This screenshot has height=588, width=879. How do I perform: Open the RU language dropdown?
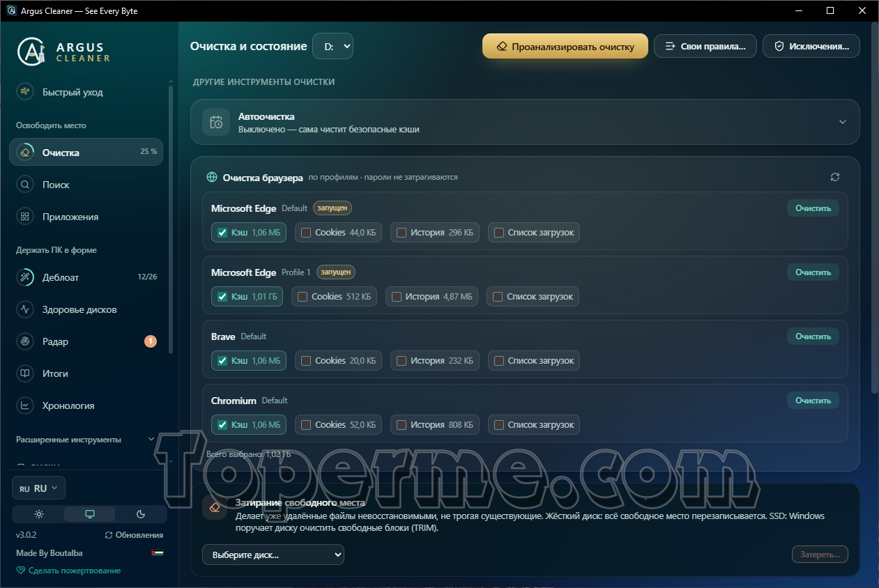(39, 488)
